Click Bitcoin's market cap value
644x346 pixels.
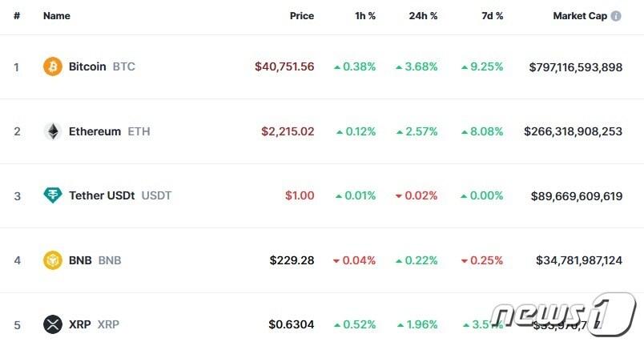(575, 67)
